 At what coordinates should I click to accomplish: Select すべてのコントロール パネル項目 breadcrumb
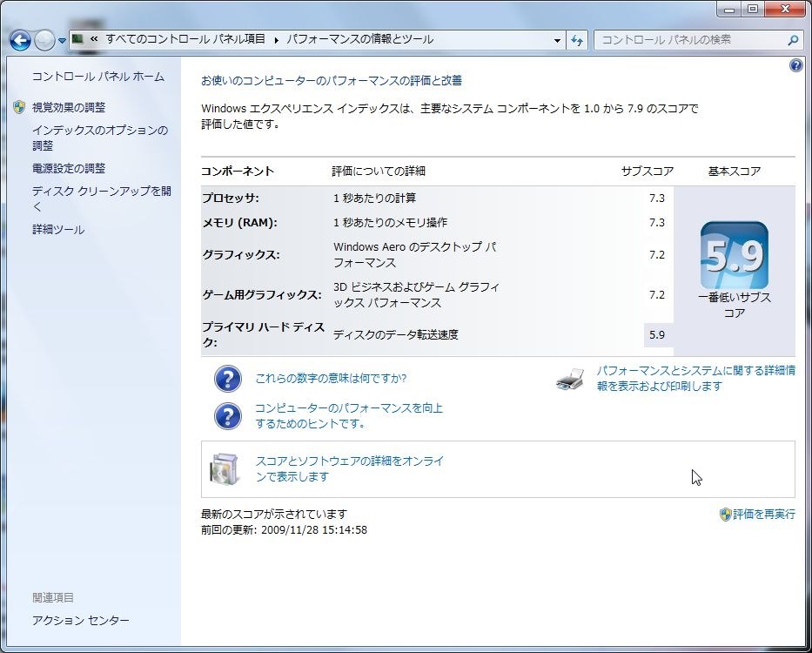coord(185,39)
